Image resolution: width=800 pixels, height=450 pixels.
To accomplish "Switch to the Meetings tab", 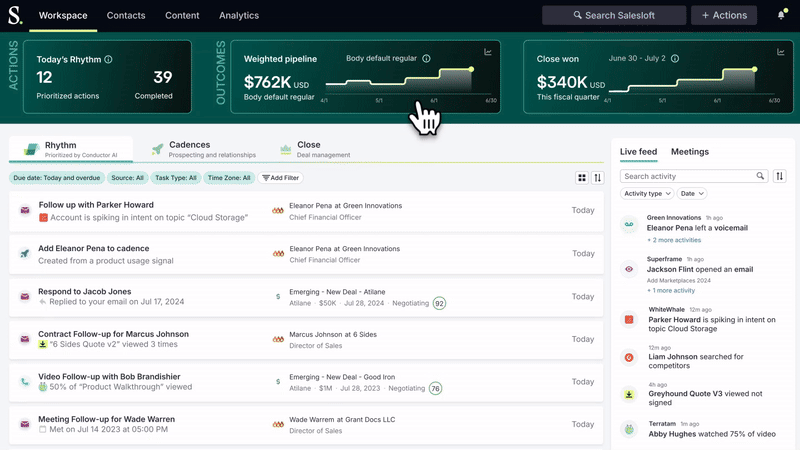I will point(690,152).
